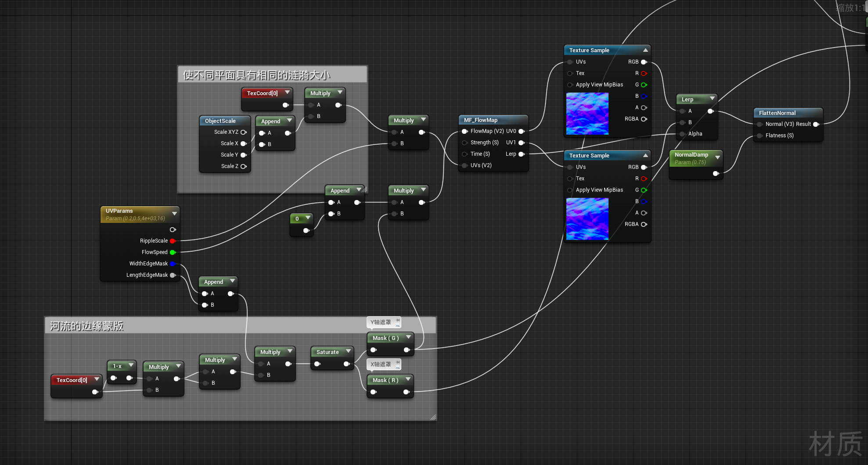
Task: Toggle the pin icon on Y轴遮罩 comment bubble
Action: click(x=398, y=320)
